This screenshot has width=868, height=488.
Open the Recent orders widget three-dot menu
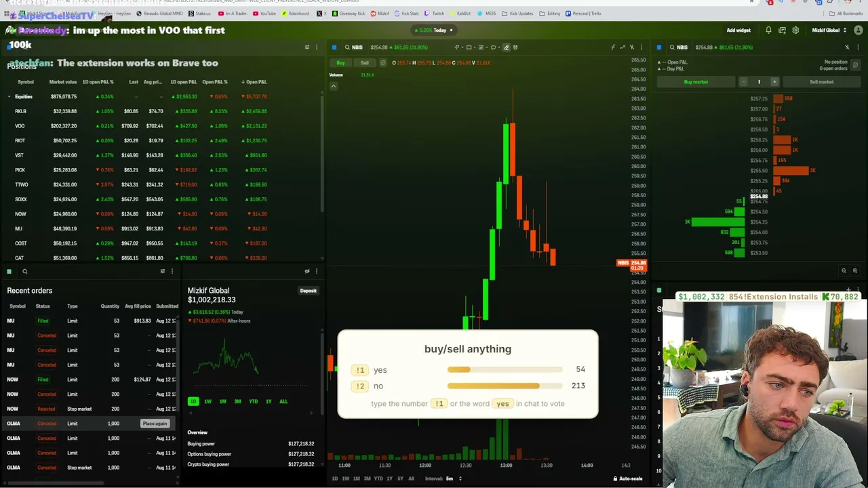point(172,271)
